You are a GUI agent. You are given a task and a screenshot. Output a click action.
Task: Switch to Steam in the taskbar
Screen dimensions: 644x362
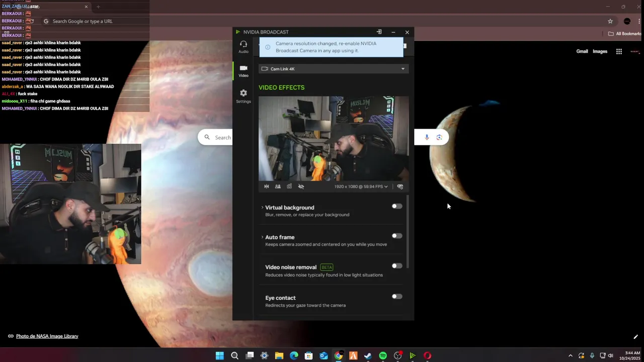[x=368, y=355]
